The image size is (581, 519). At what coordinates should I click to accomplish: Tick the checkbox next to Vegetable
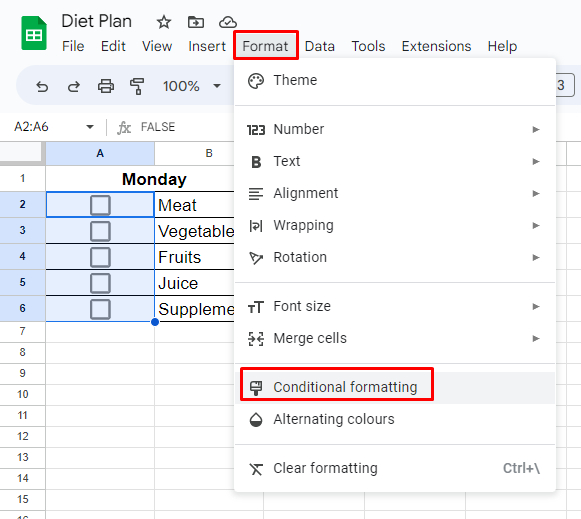(100, 231)
